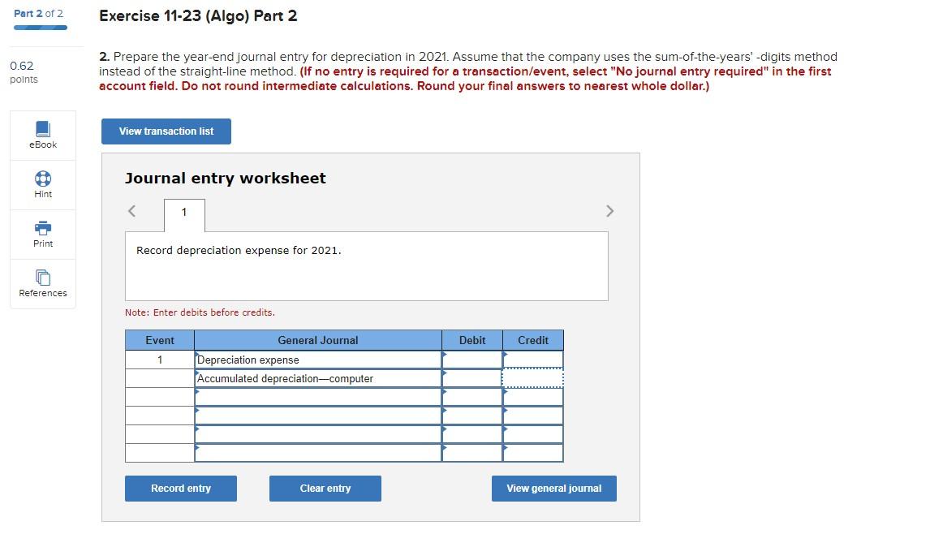The width and height of the screenshot is (930, 560).
Task: Go to next journal entry arrow
Action: coord(609,211)
